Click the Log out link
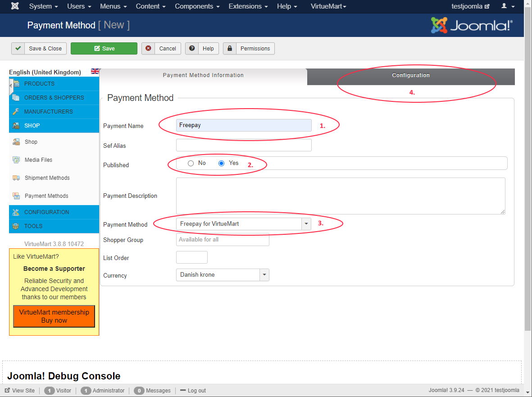 (x=193, y=391)
